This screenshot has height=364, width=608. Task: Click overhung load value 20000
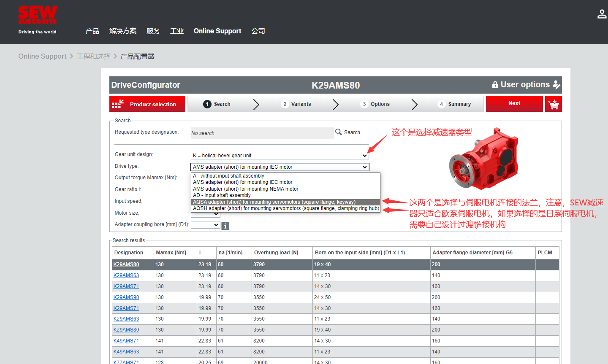261,362
